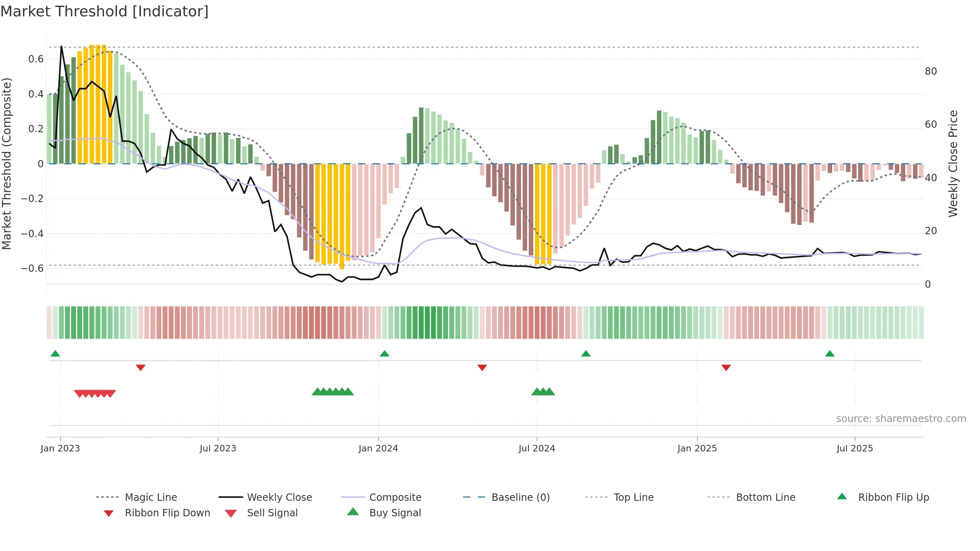Toggle the Top Line legend entry
Image resolution: width=980 pixels, height=551 pixels.
click(x=619, y=497)
